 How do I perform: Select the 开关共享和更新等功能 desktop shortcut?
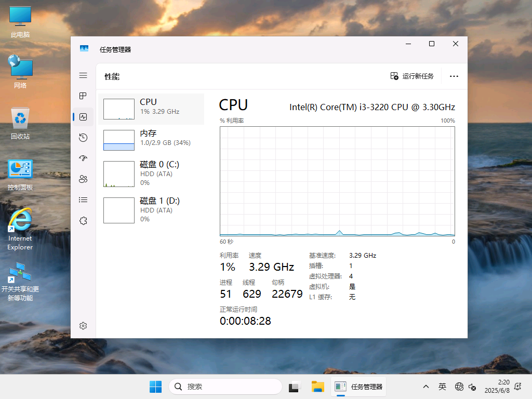pyautogui.click(x=20, y=282)
